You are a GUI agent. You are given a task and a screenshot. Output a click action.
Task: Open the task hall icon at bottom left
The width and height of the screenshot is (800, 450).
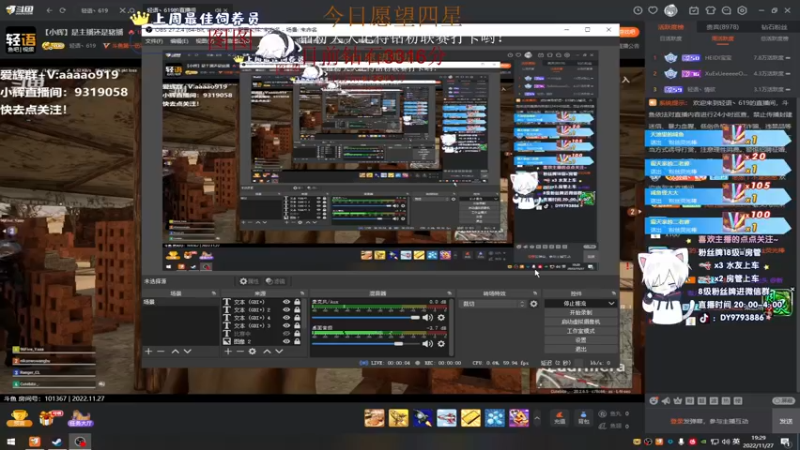(x=81, y=418)
